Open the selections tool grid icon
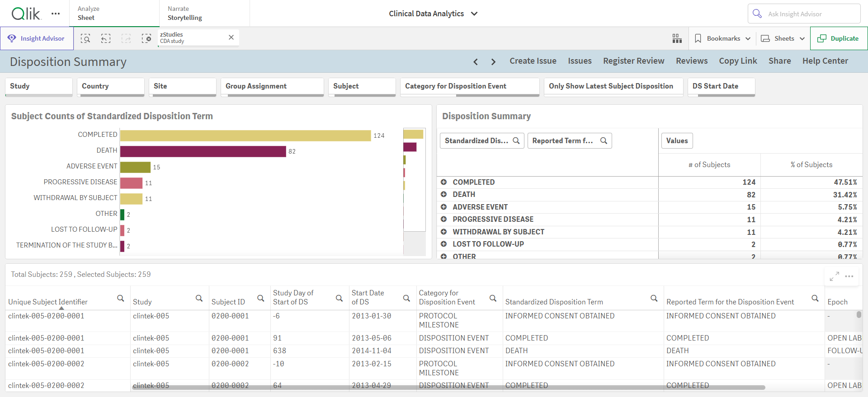 pos(677,38)
